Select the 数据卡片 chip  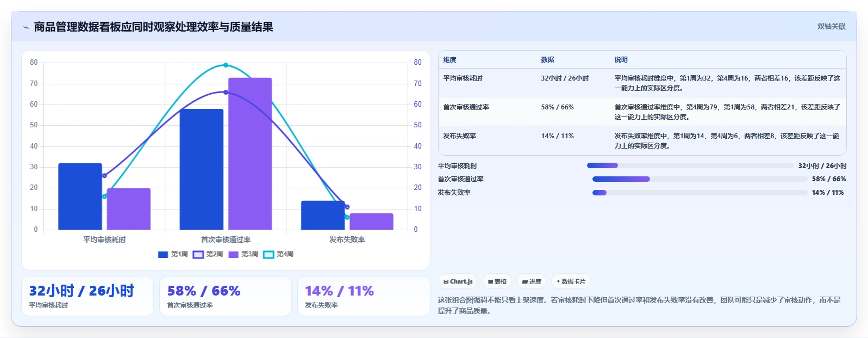pos(571,281)
